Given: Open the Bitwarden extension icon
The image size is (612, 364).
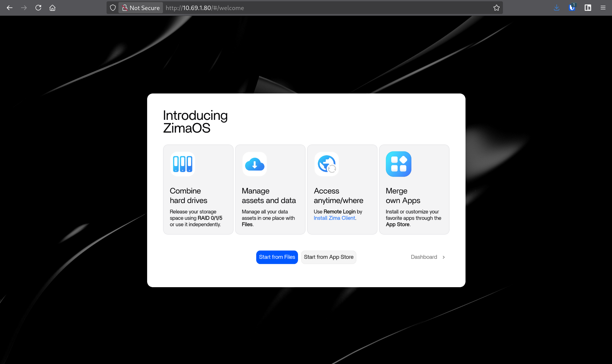Looking at the screenshot, I should click(x=572, y=8).
